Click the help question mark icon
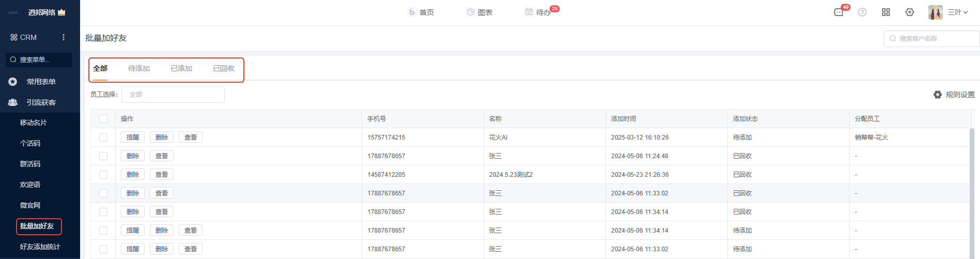980x259 pixels. click(x=862, y=12)
